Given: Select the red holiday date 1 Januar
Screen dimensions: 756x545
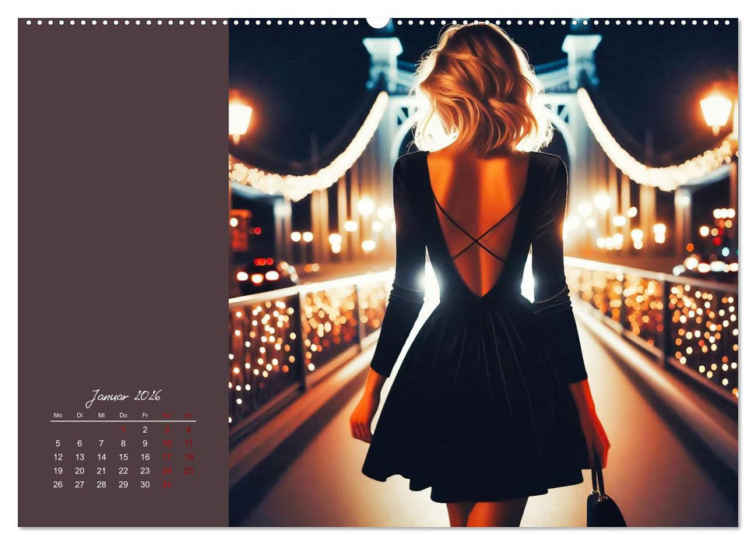Looking at the screenshot, I should tap(123, 430).
